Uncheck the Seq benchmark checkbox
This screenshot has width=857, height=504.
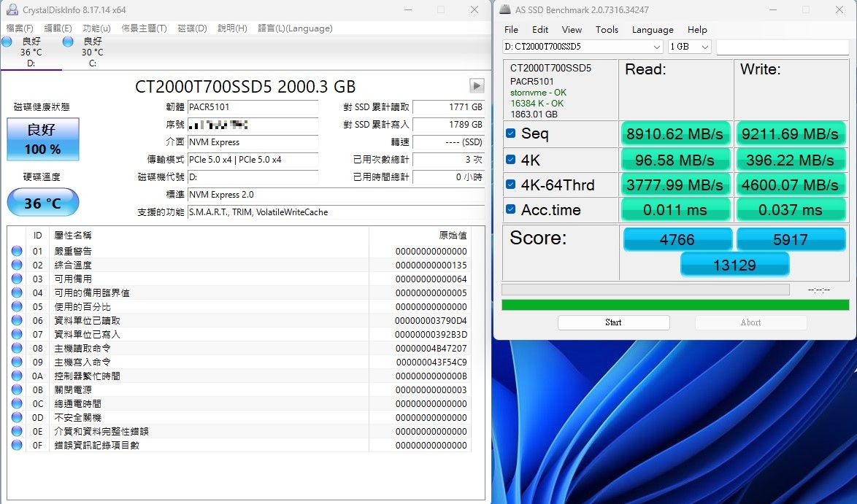[510, 133]
